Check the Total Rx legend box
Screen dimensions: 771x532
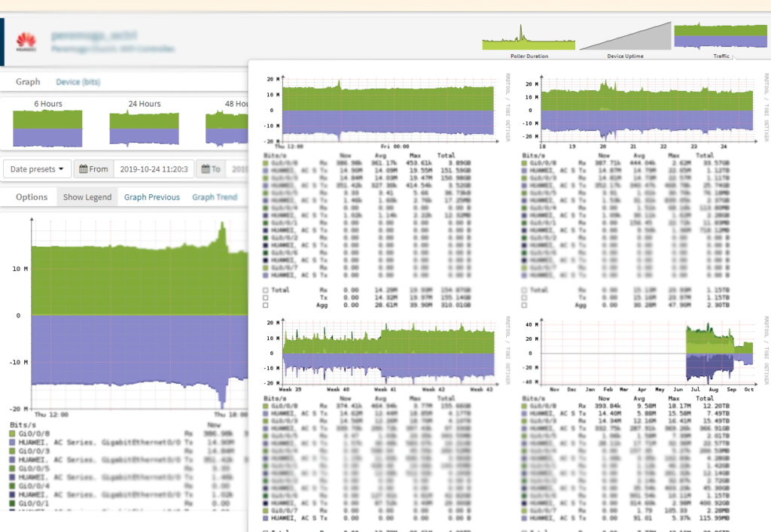(x=265, y=290)
